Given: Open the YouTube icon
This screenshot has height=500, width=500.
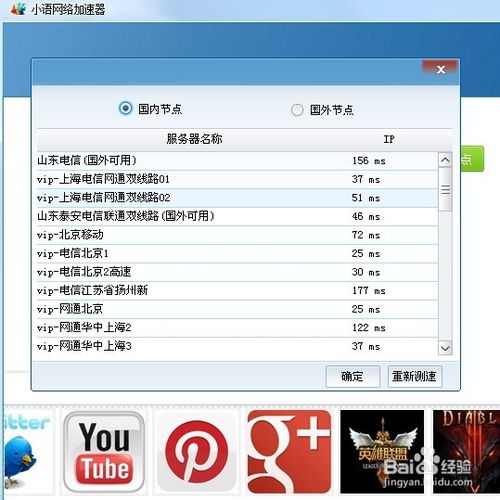Looking at the screenshot, I should point(104,452).
